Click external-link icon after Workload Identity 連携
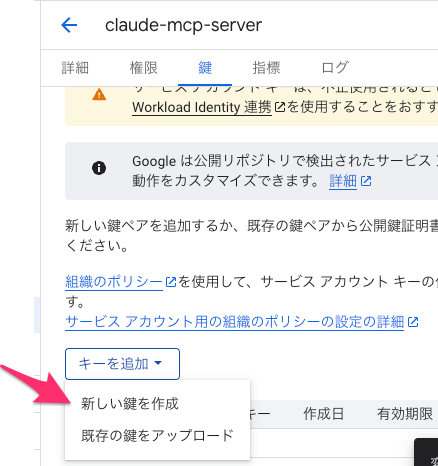Image resolution: width=438 pixels, height=466 pixels. click(280, 107)
